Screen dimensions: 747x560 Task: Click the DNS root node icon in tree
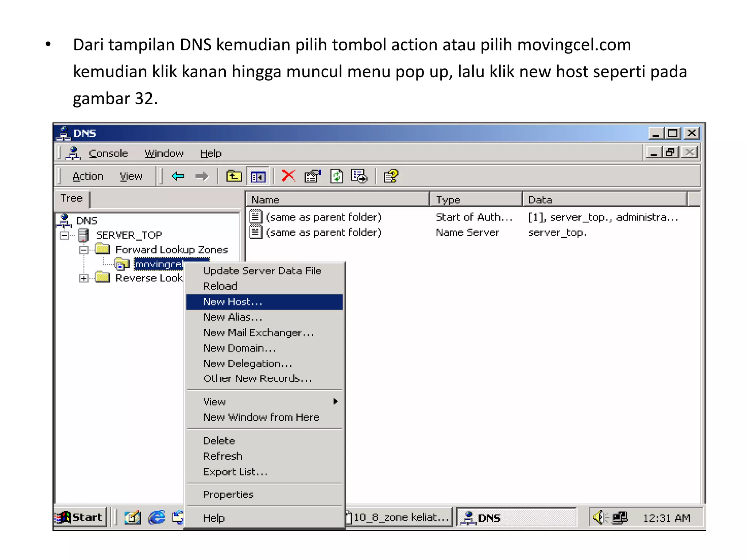(64, 221)
